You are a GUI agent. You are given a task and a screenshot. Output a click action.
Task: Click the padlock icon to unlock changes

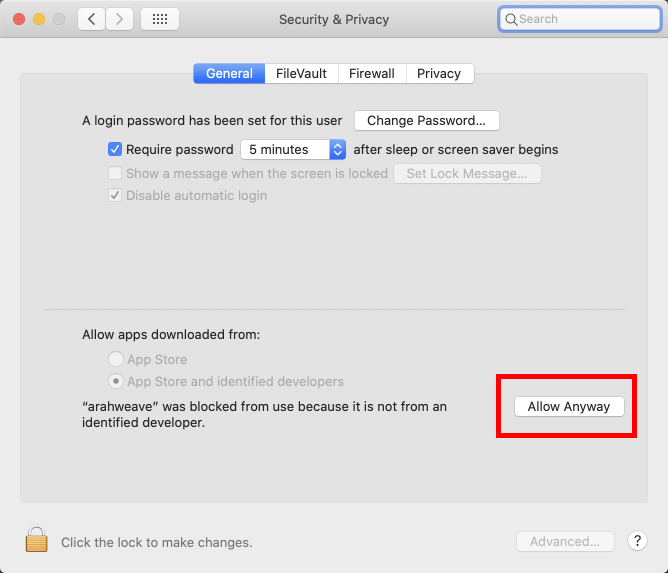pos(36,538)
